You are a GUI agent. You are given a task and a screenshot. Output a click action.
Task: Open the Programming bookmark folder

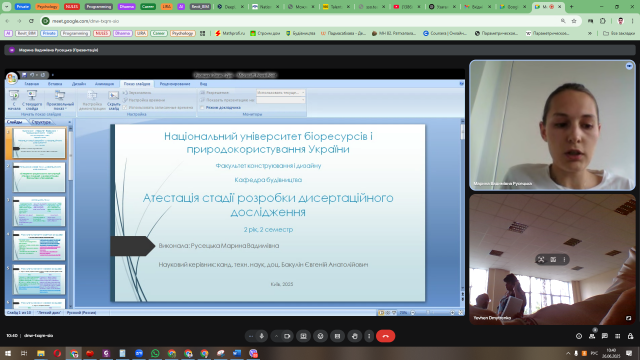tap(75, 33)
